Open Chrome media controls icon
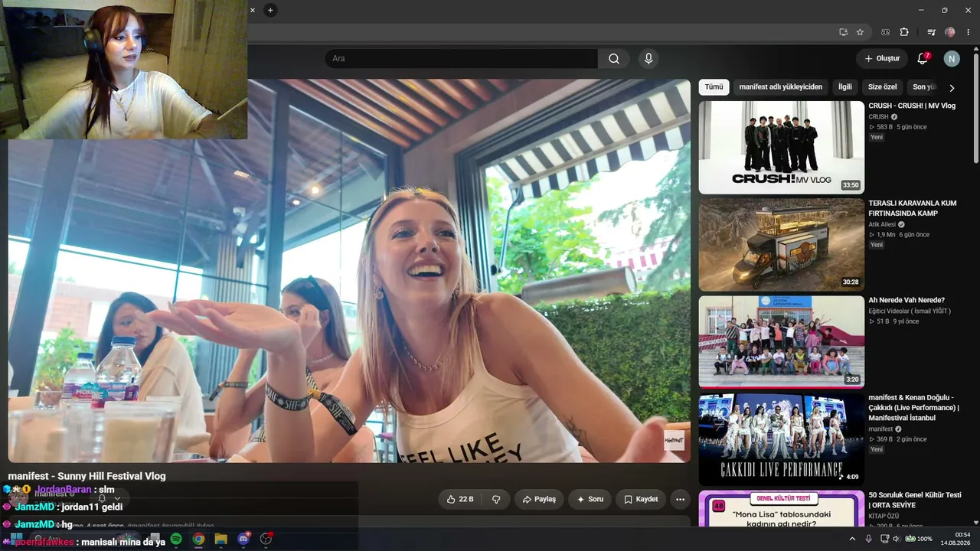Viewport: 980px width, 551px height. (x=931, y=32)
